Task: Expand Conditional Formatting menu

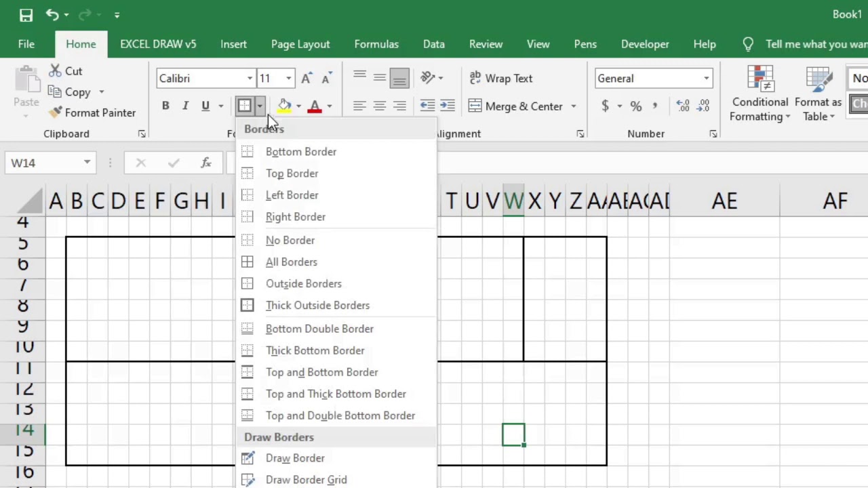Action: 760,94
